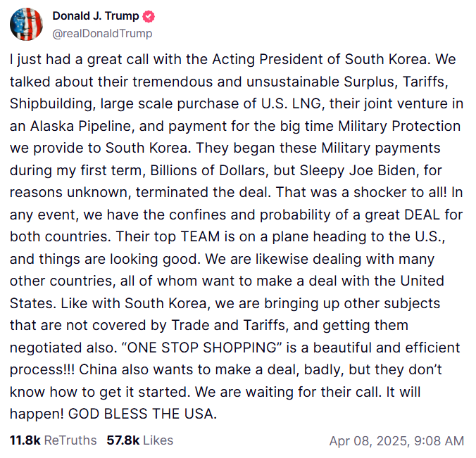
Task: Click the red verified checkmark badge
Action: (x=149, y=16)
